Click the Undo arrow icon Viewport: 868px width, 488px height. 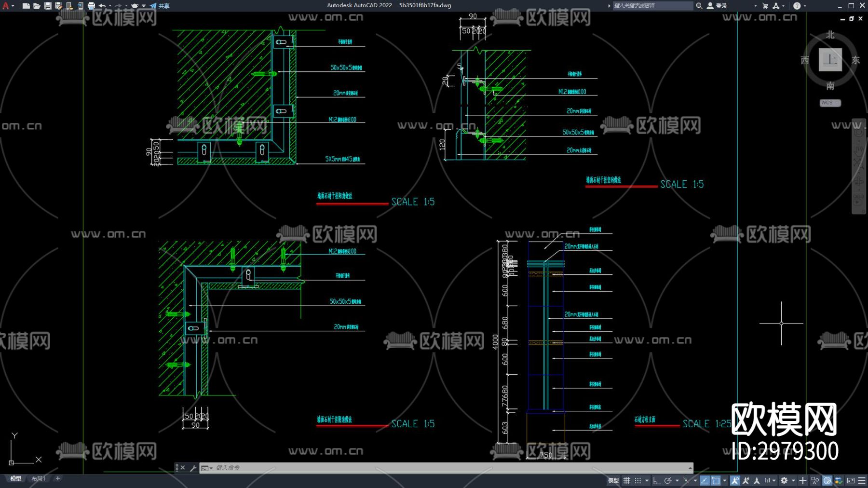[x=102, y=6]
